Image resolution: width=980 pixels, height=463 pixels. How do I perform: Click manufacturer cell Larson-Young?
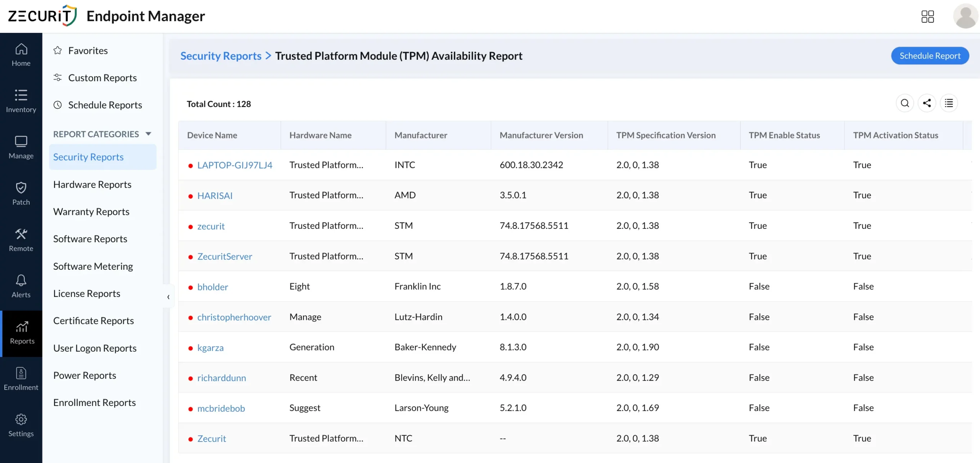(421, 408)
